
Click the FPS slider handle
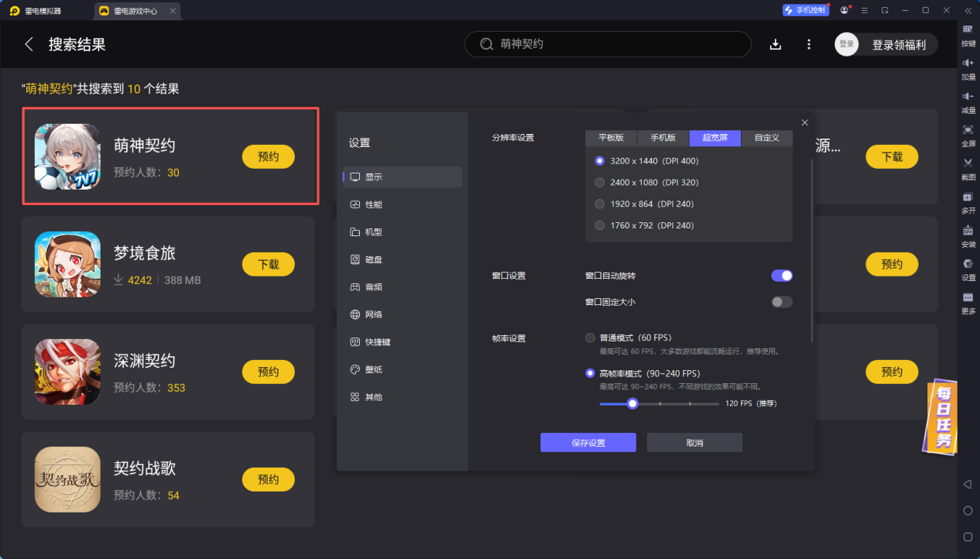pyautogui.click(x=632, y=403)
